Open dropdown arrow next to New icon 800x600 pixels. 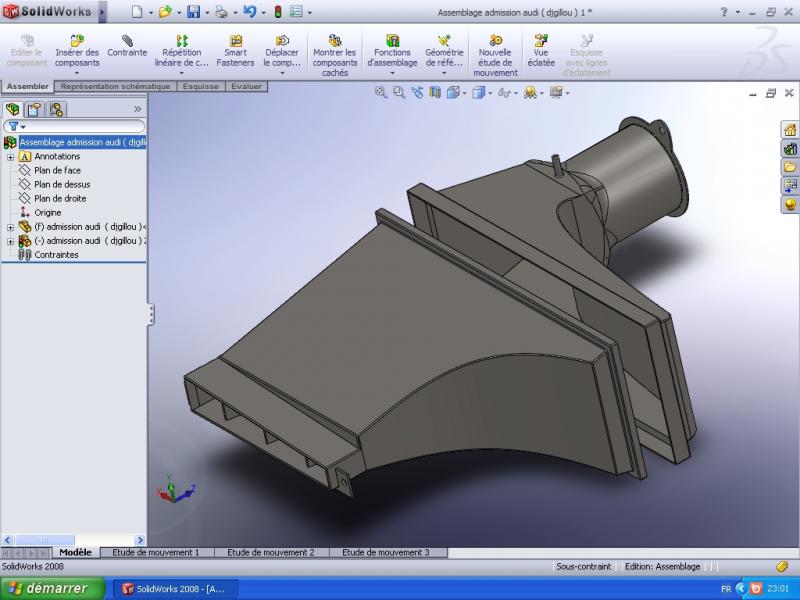151,12
